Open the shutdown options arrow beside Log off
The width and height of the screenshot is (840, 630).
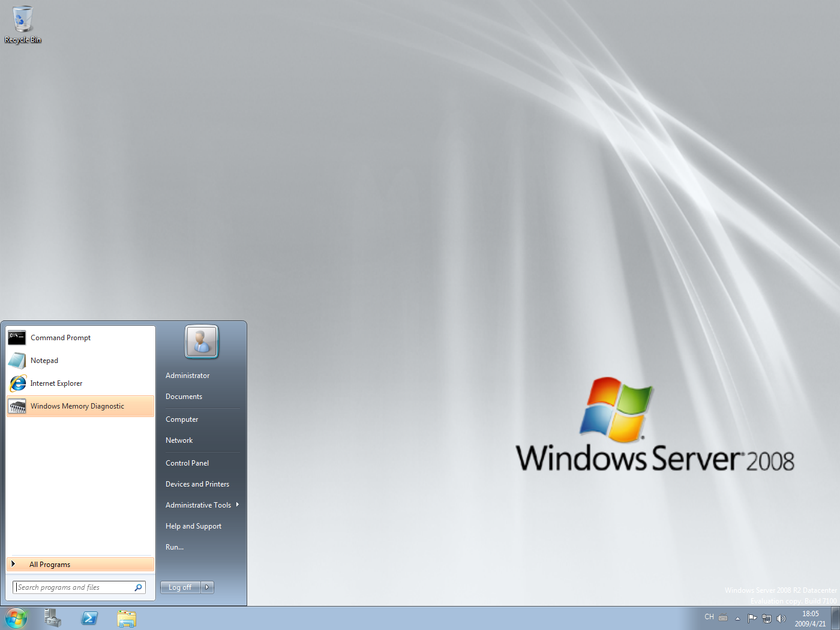207,587
